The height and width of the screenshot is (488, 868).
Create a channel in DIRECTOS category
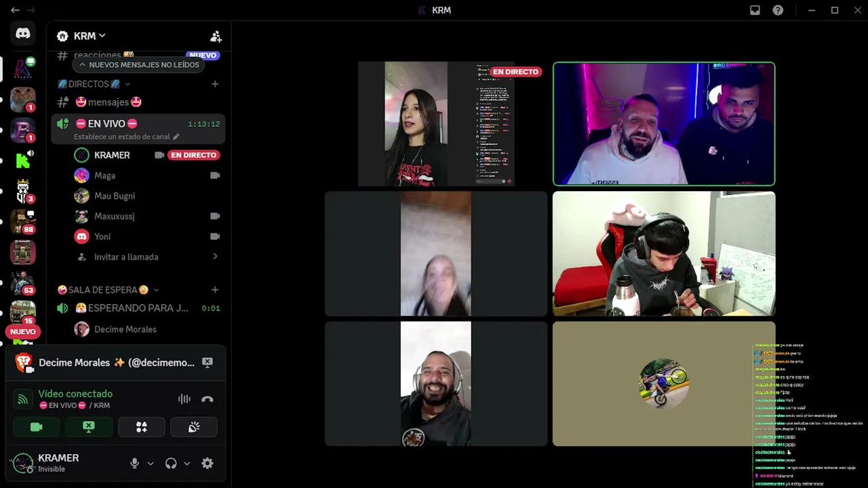(x=215, y=84)
